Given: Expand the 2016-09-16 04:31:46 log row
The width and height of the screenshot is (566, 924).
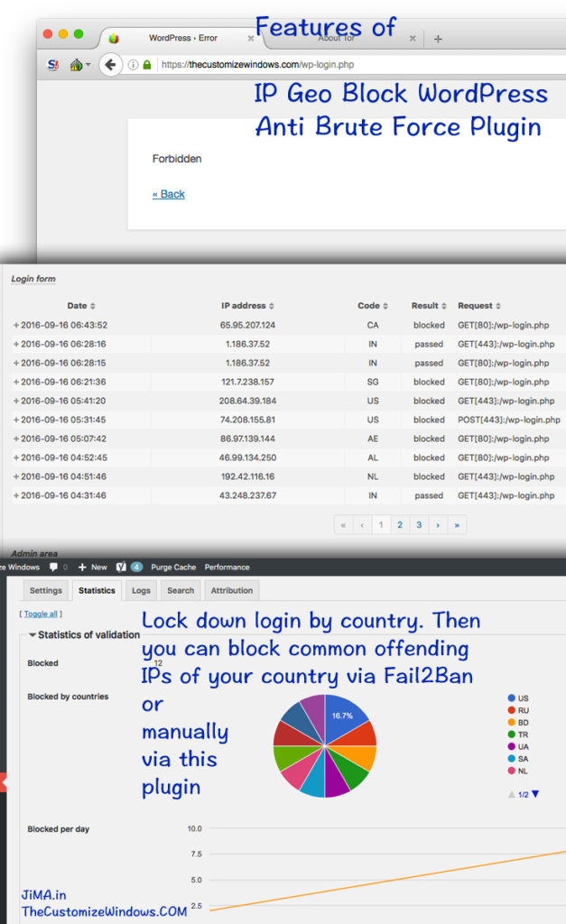Looking at the screenshot, I should pyautogui.click(x=16, y=495).
